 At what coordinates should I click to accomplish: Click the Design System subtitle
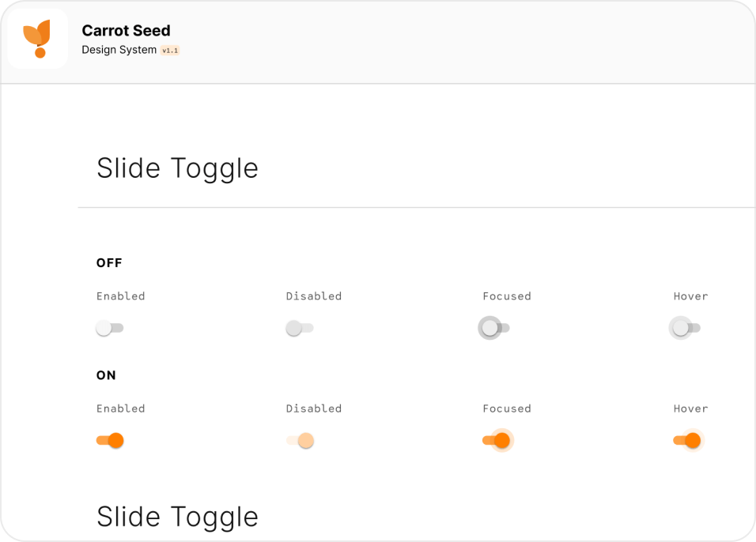tap(119, 50)
